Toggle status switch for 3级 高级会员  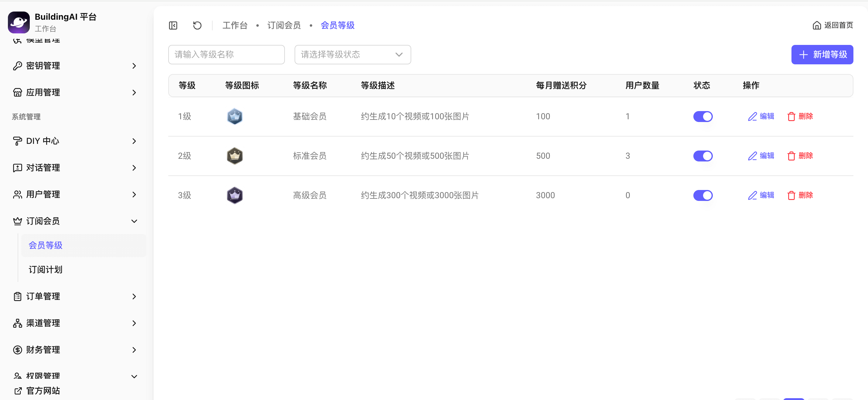pyautogui.click(x=702, y=195)
